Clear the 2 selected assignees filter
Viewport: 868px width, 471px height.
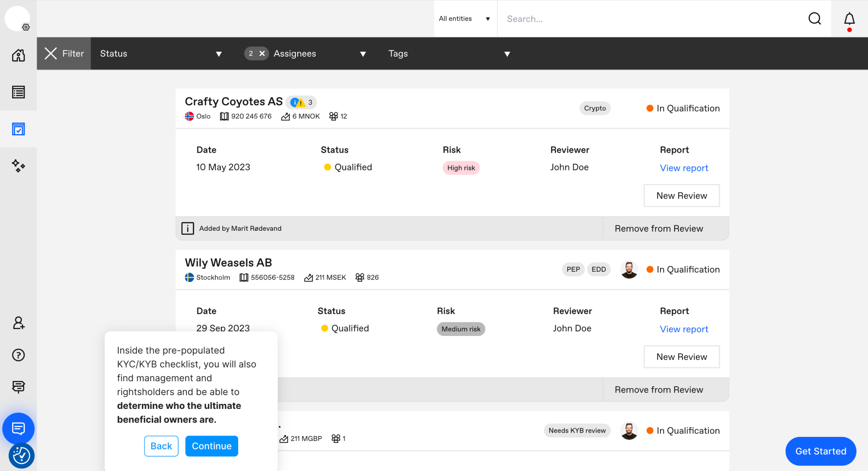pos(262,53)
